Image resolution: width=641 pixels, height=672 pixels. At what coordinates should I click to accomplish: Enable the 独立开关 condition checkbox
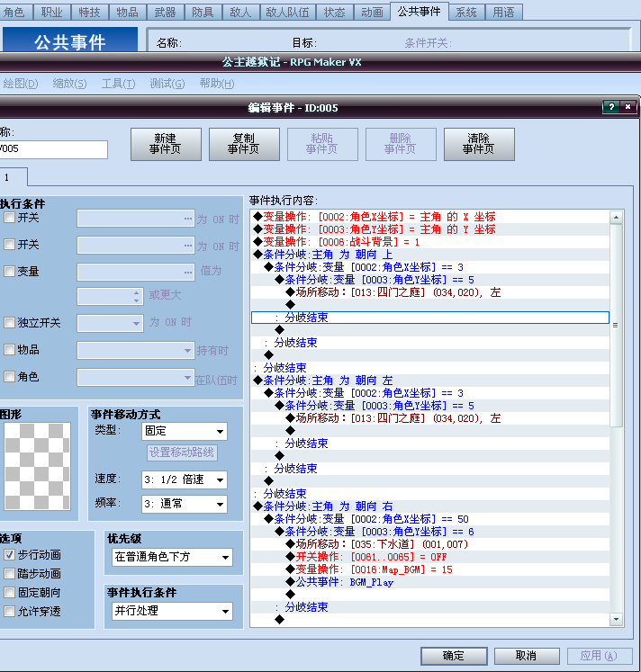9,322
